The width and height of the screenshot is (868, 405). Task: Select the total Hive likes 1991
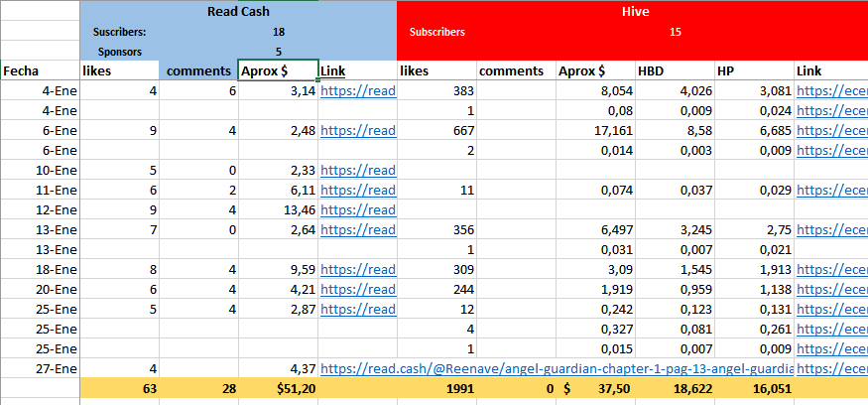tap(436, 389)
